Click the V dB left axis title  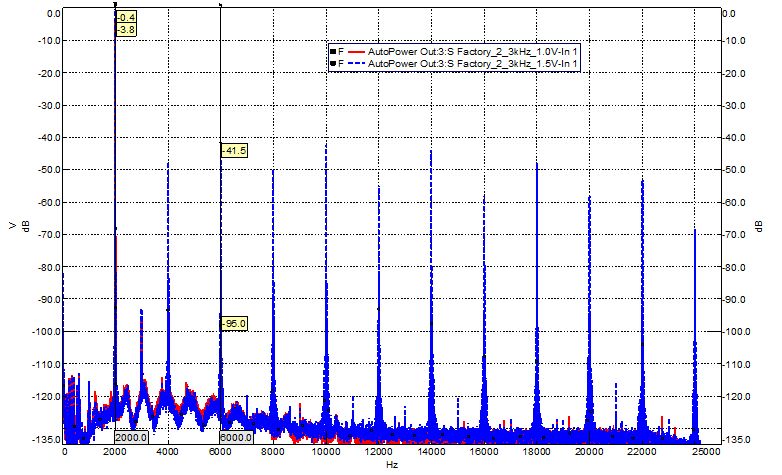click(x=19, y=226)
